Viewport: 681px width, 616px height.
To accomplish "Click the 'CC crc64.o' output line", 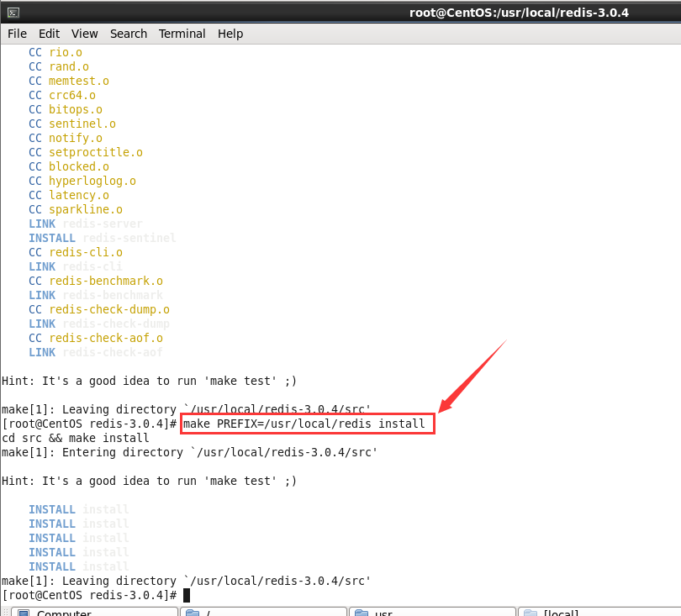I will point(62,96).
